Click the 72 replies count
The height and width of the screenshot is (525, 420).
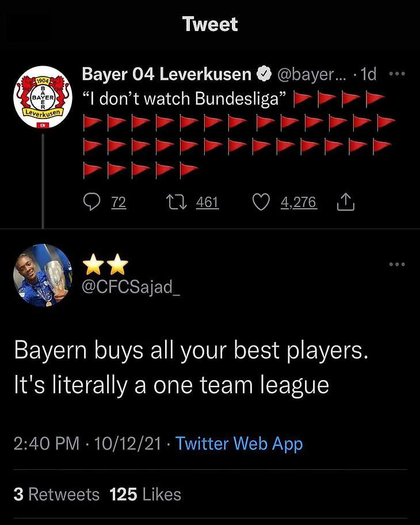tap(118, 202)
